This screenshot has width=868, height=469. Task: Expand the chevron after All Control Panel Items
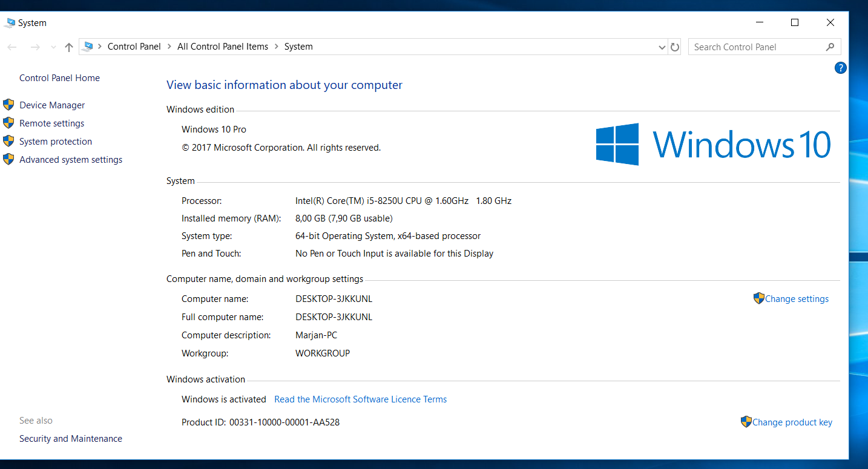pos(277,47)
